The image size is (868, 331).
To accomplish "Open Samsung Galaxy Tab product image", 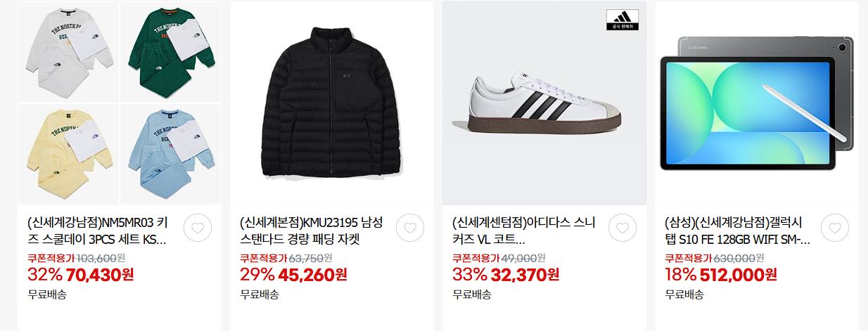I will tap(756, 103).
